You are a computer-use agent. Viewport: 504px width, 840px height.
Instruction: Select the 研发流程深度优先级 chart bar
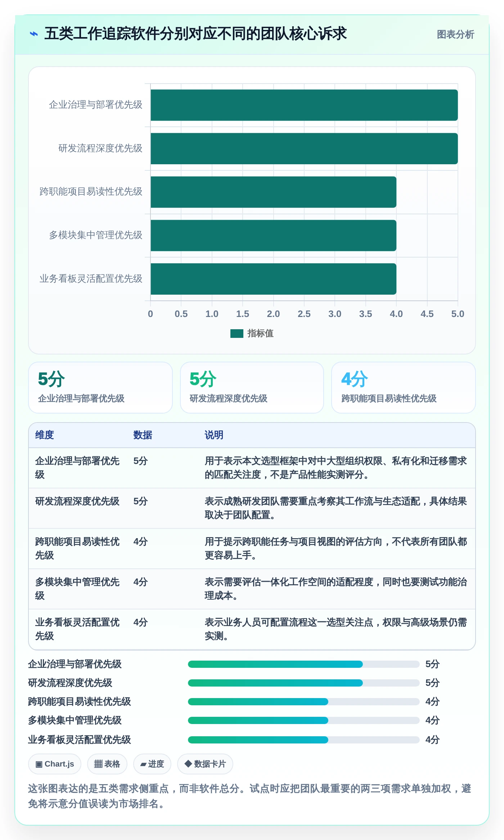pos(304,148)
